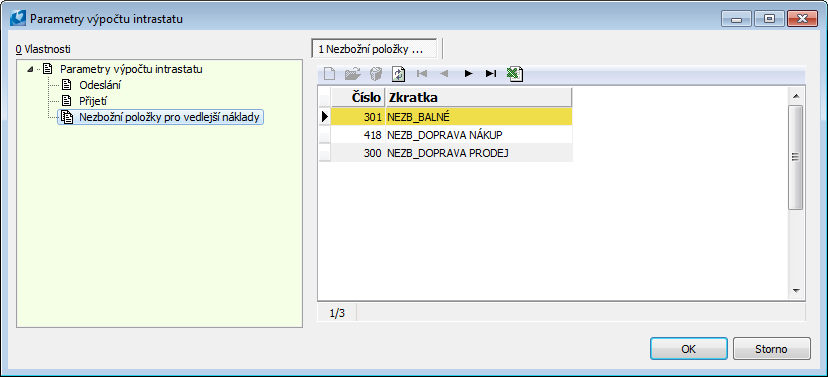
Task: Click the vertical scrollbar thumb
Action: (x=796, y=157)
